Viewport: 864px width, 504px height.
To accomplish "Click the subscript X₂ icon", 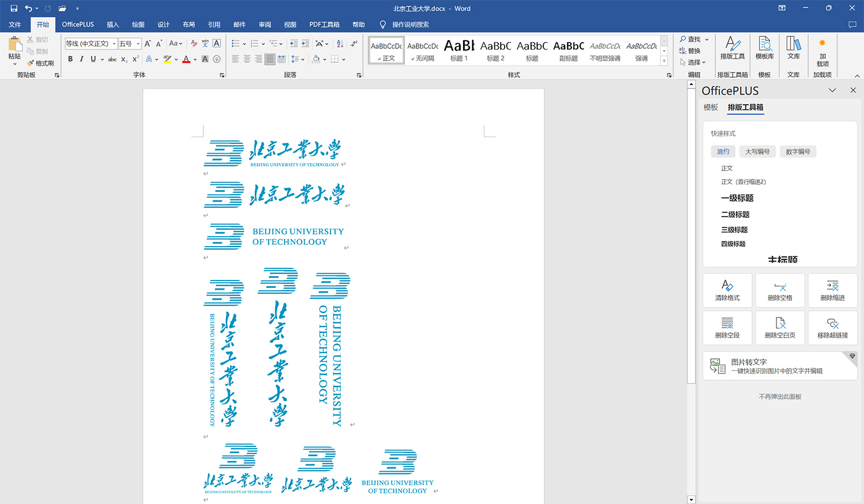I will 124,59.
